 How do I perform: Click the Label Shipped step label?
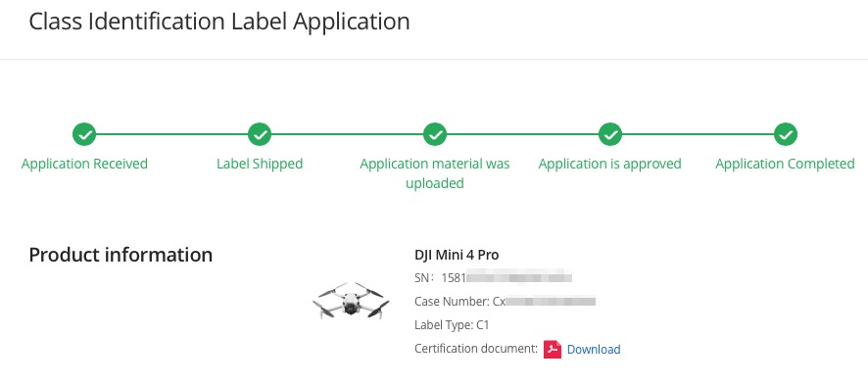point(260,165)
